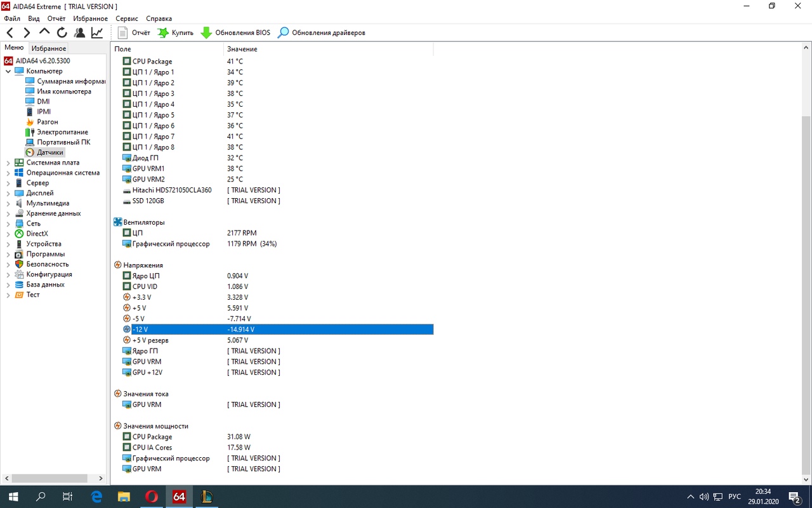Expand the Системная плата tree node

8,163
